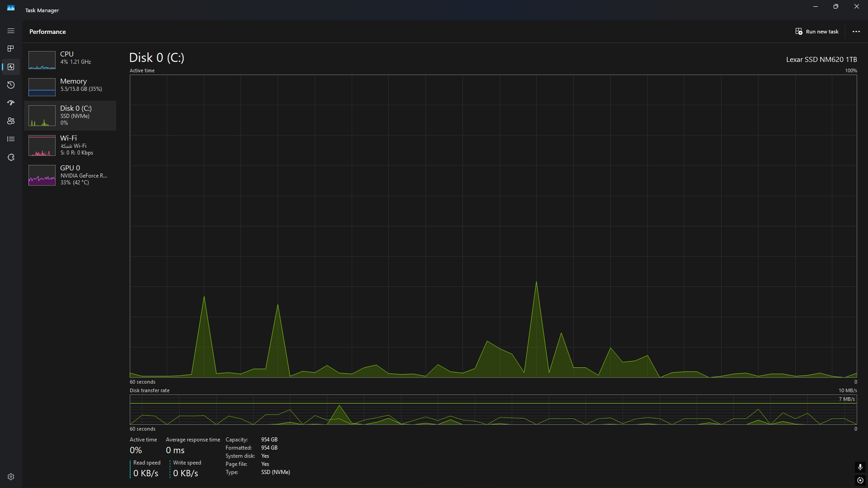The width and height of the screenshot is (868, 488).
Task: Click the CPU mini graph thumbnail
Action: pos(42,60)
